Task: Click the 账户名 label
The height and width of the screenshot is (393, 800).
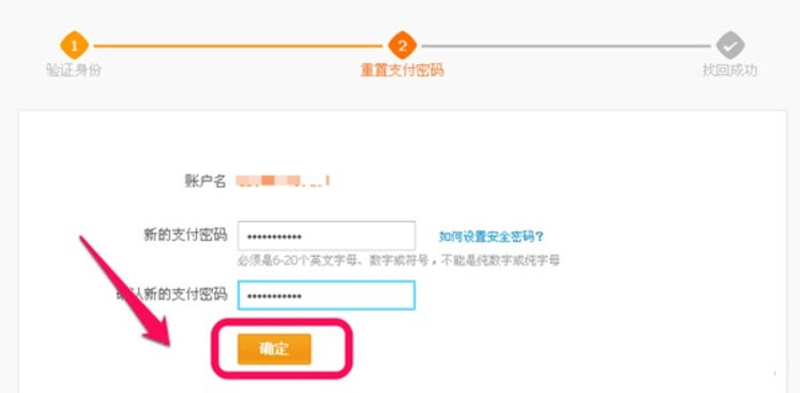Action: [205, 181]
